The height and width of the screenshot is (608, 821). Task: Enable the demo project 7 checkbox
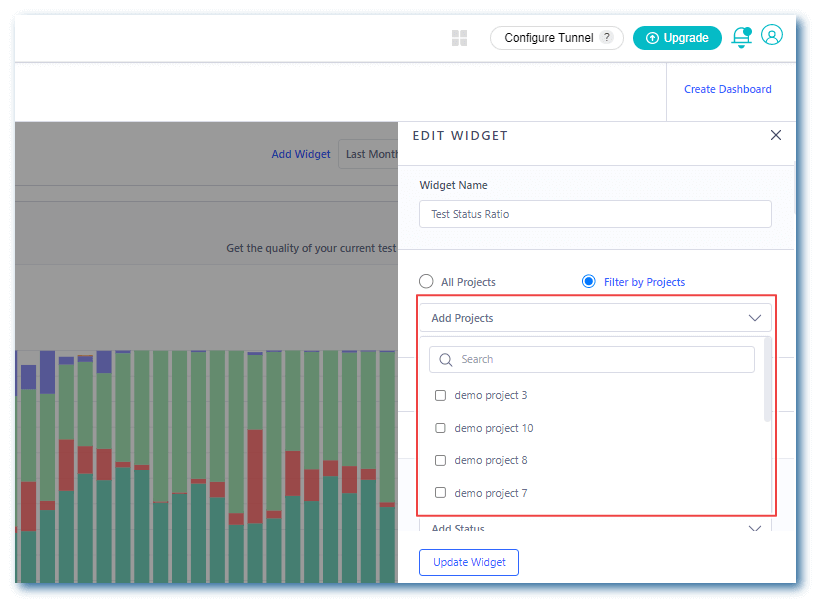pyautogui.click(x=441, y=493)
